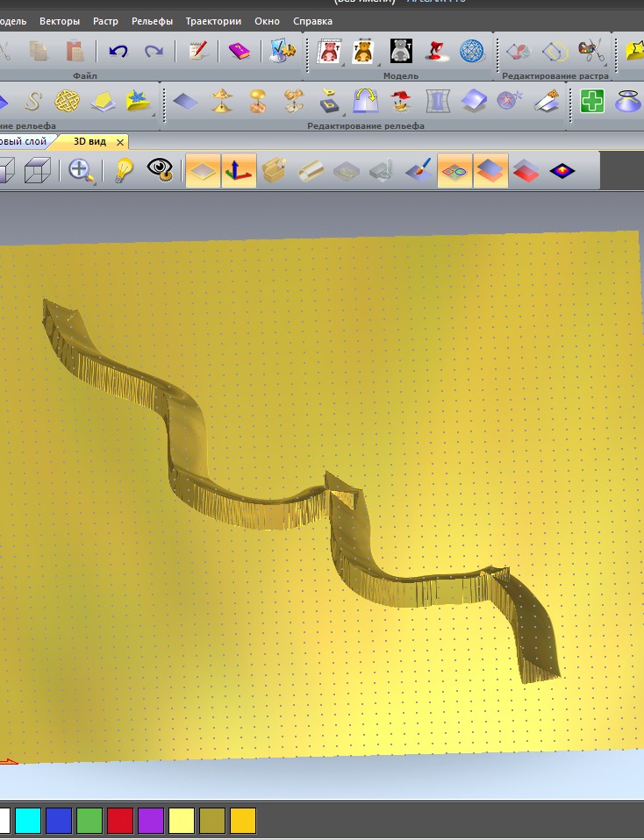
Task: Click the linked shapes raster editing icon
Action: (x=519, y=52)
